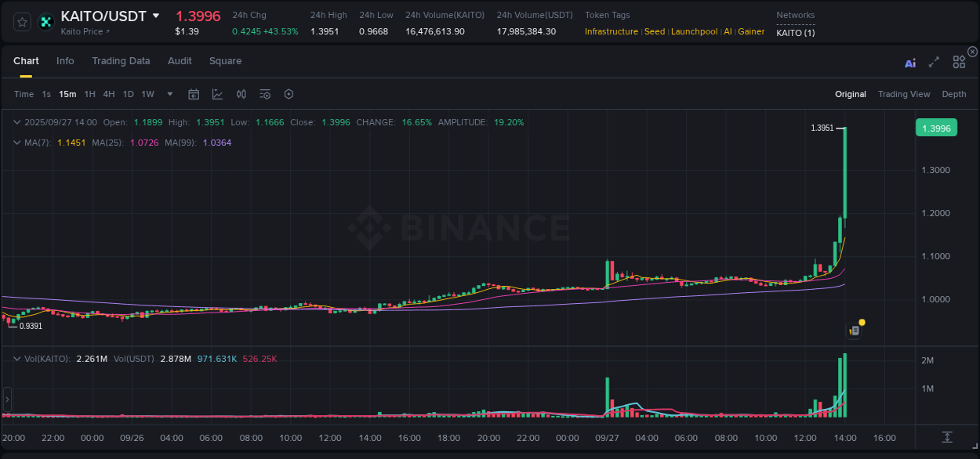The width and height of the screenshot is (980, 459).
Task: Open the indicators list icon
Action: (x=265, y=94)
